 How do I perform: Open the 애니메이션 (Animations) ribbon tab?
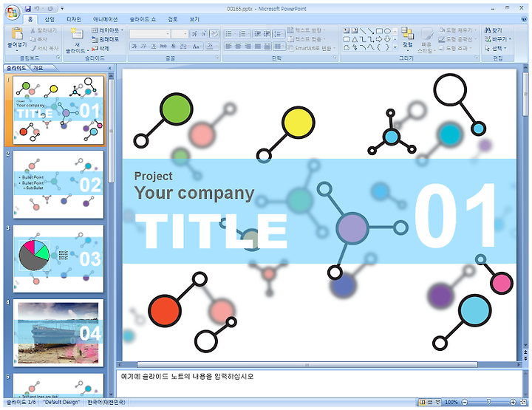(105, 19)
